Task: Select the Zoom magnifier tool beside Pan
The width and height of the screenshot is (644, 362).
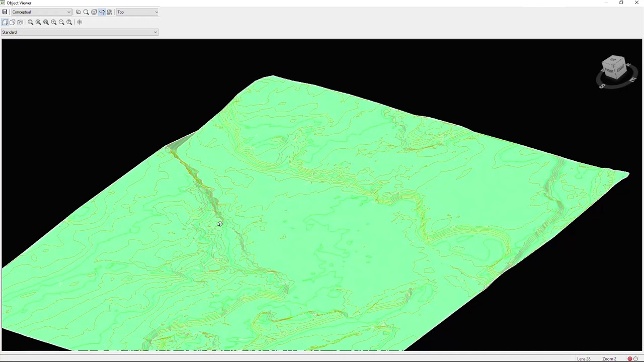Action: pos(86,12)
